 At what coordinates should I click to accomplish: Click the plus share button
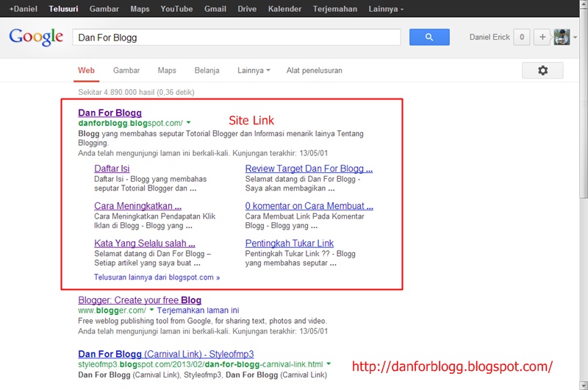(x=542, y=38)
